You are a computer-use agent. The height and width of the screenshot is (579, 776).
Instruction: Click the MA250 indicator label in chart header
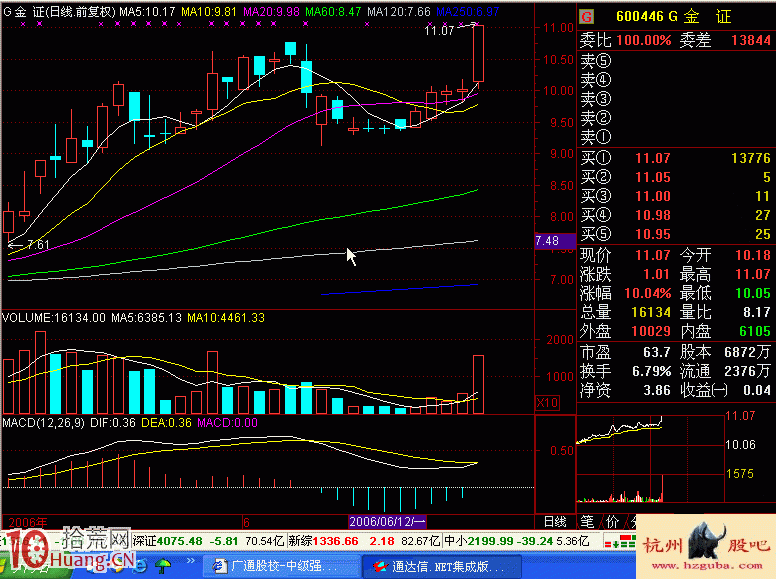472,11
